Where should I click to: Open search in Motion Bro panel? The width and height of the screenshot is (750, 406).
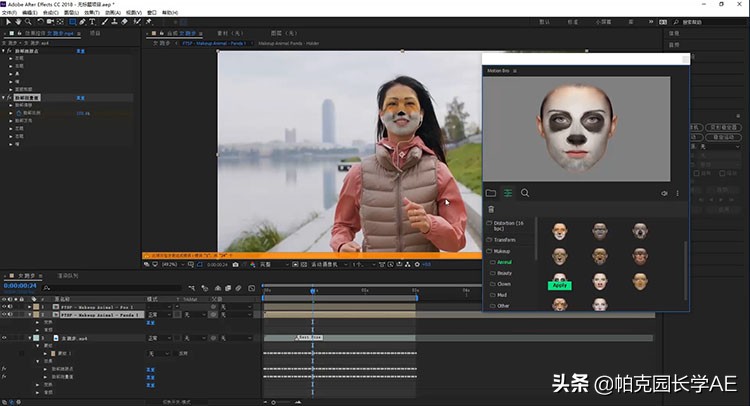[x=525, y=193]
